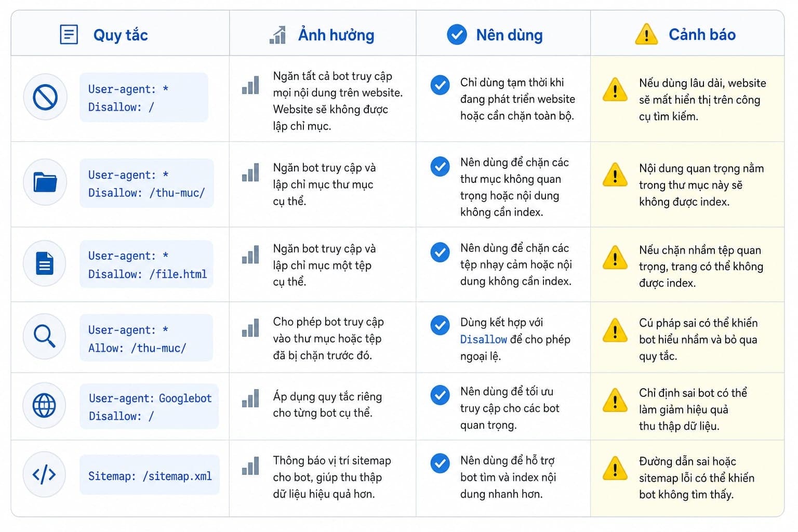Select the magnifying glass icon

coord(45,336)
